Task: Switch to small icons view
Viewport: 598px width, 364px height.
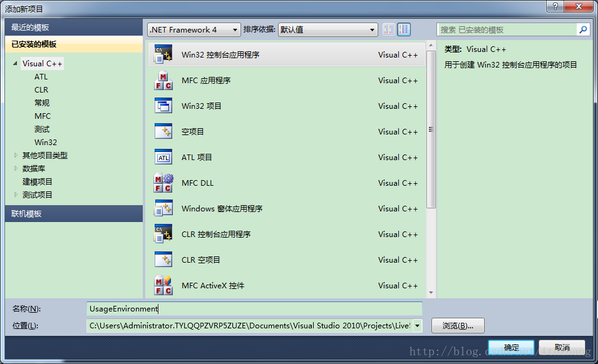Action: click(389, 29)
